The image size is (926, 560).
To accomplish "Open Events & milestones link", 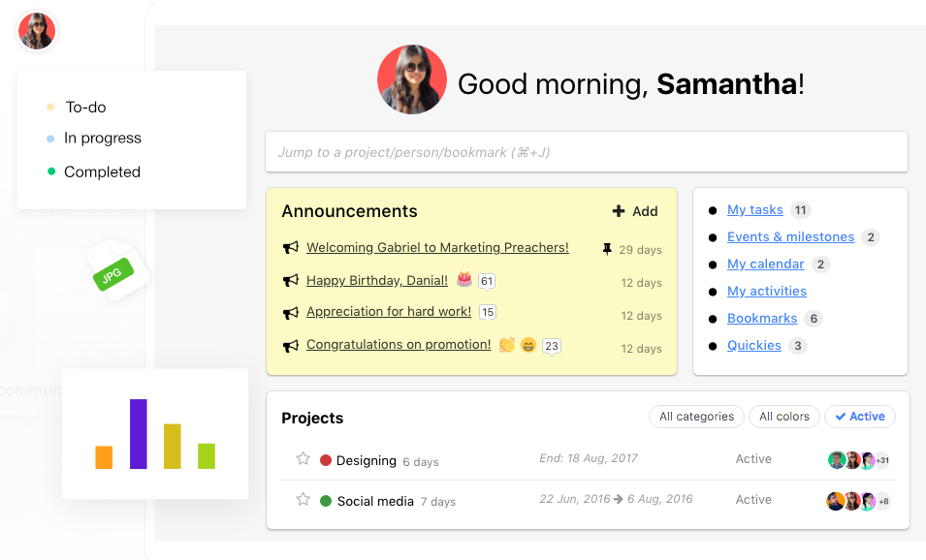I will [790, 237].
